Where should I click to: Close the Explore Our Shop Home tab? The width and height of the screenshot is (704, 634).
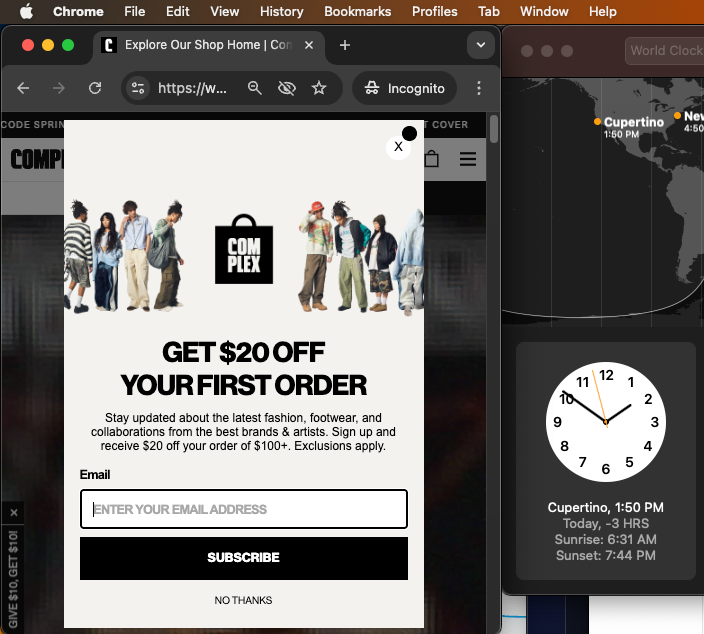[309, 45]
